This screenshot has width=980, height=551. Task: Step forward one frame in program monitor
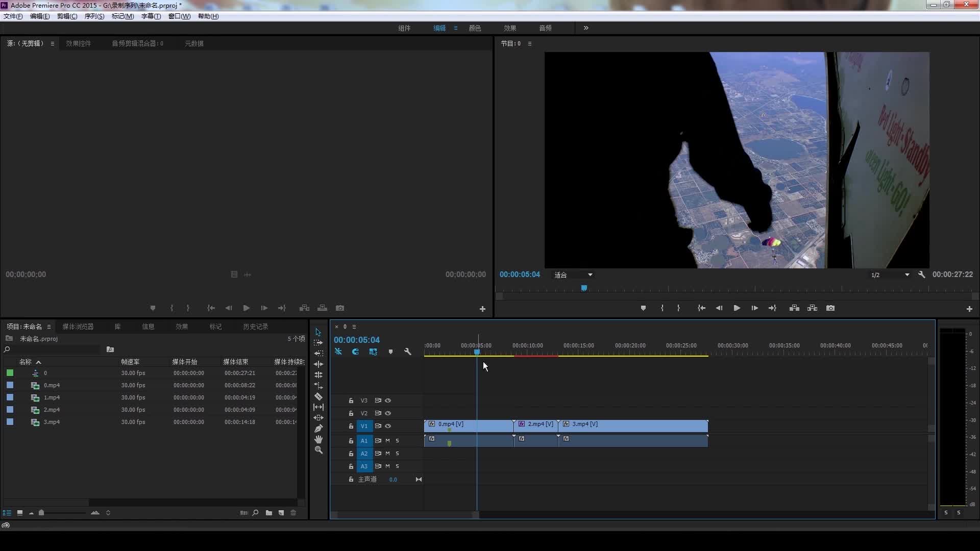coord(754,308)
